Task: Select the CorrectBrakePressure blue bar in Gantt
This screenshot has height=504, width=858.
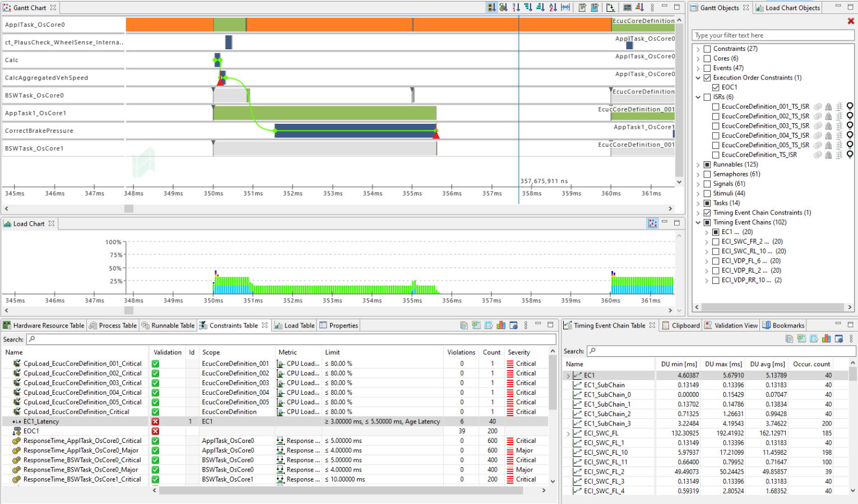Action: pos(355,130)
